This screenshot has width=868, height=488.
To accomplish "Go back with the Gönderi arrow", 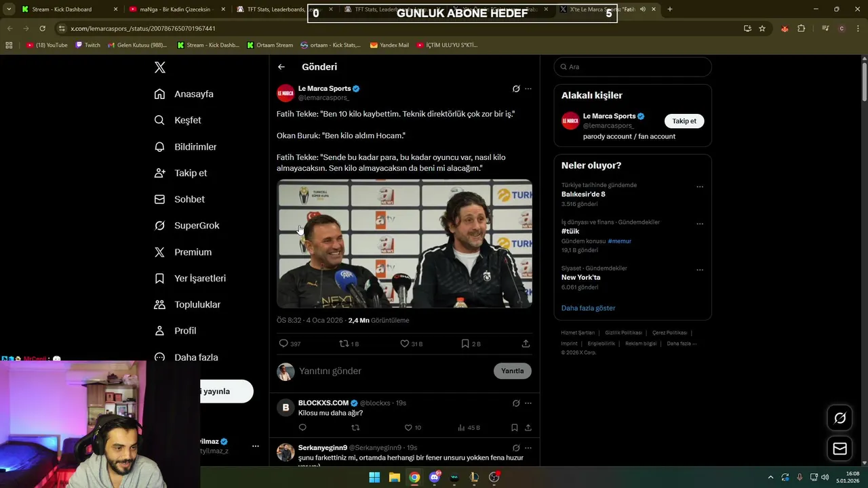I will coord(281,67).
